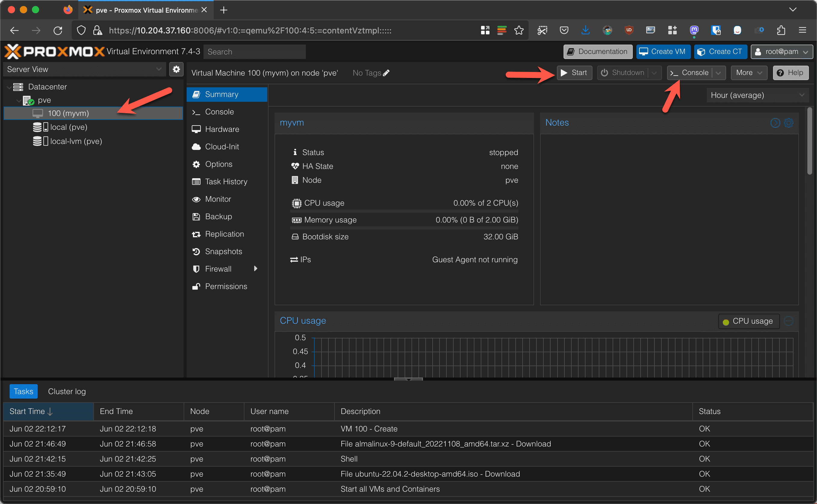Switch to the Cluster log tab
The image size is (817, 504).
[x=67, y=391]
